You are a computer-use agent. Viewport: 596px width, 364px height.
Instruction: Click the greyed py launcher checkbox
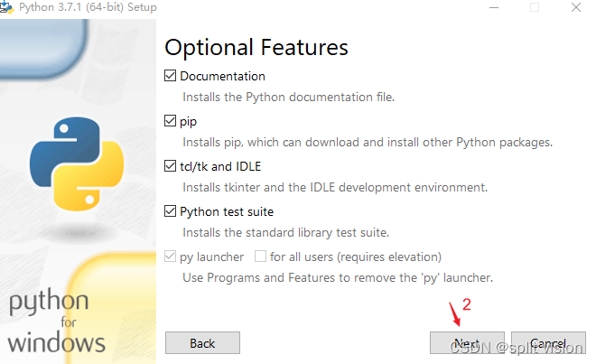click(171, 257)
